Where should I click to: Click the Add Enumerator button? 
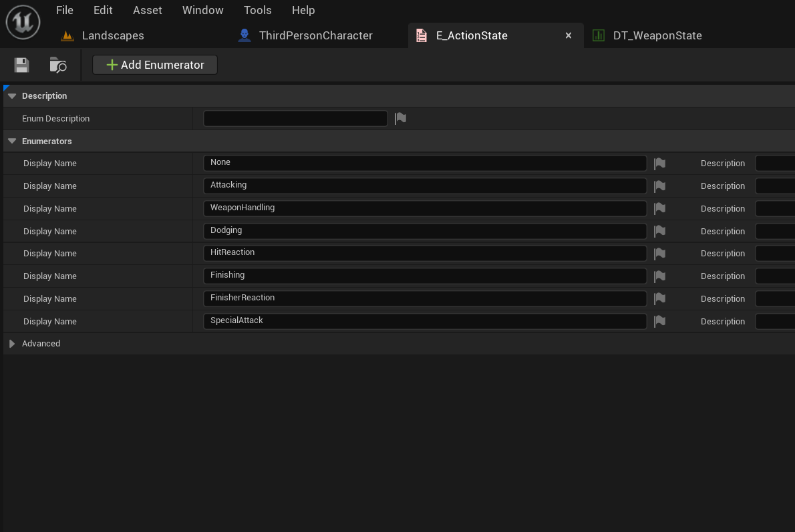coord(154,65)
